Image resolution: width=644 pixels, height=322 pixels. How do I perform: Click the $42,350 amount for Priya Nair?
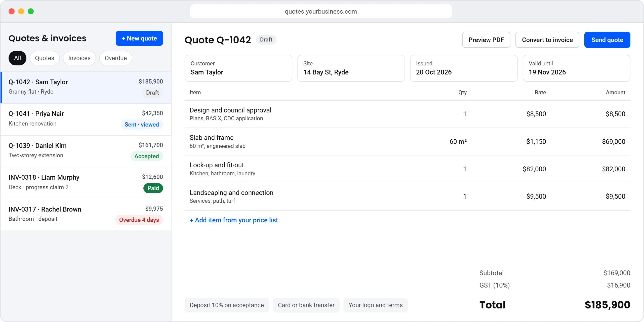click(152, 113)
